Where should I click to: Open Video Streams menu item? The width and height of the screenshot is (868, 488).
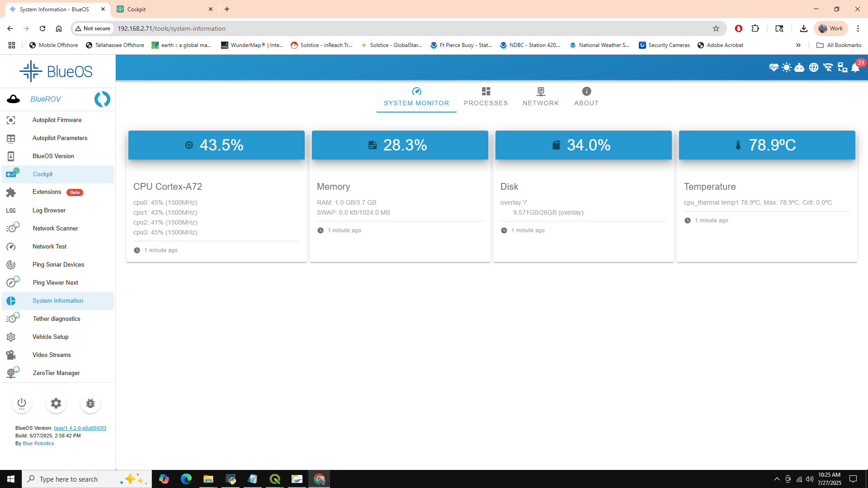pyautogui.click(x=52, y=355)
